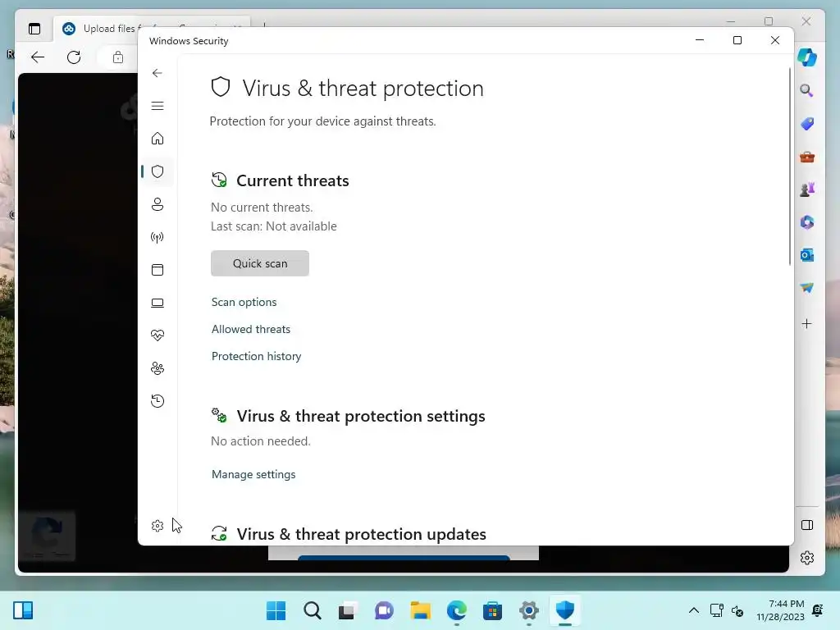Toggle Edge sidebar panel layout icon
Image resolution: width=840 pixels, height=630 pixels.
coord(807,525)
